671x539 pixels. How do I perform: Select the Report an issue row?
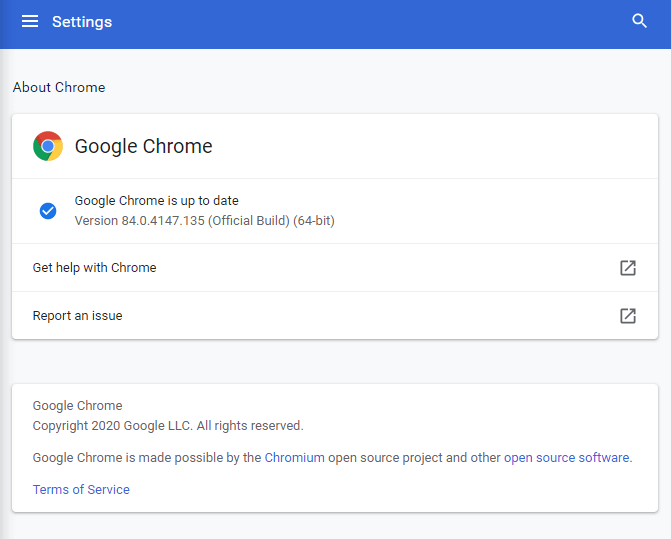335,316
